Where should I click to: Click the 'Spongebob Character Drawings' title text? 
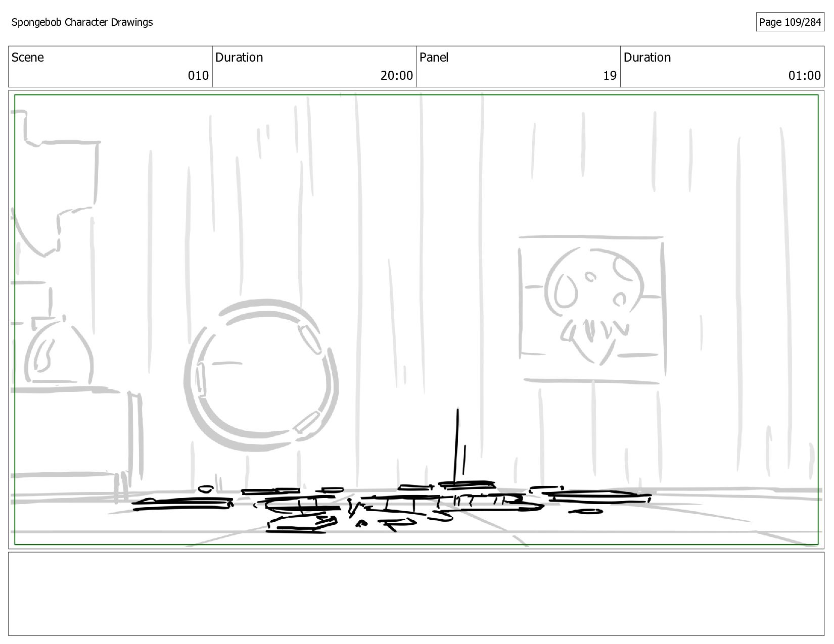(x=82, y=22)
